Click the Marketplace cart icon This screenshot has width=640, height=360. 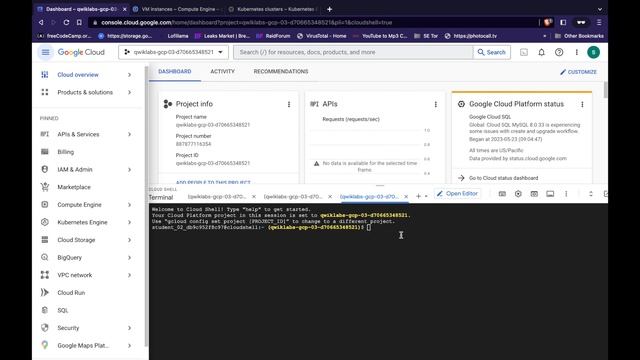point(45,187)
